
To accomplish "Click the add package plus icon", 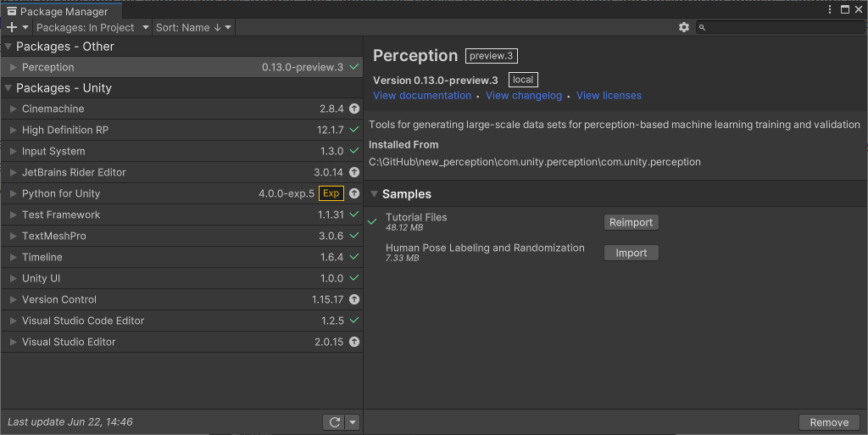I will pos(12,28).
